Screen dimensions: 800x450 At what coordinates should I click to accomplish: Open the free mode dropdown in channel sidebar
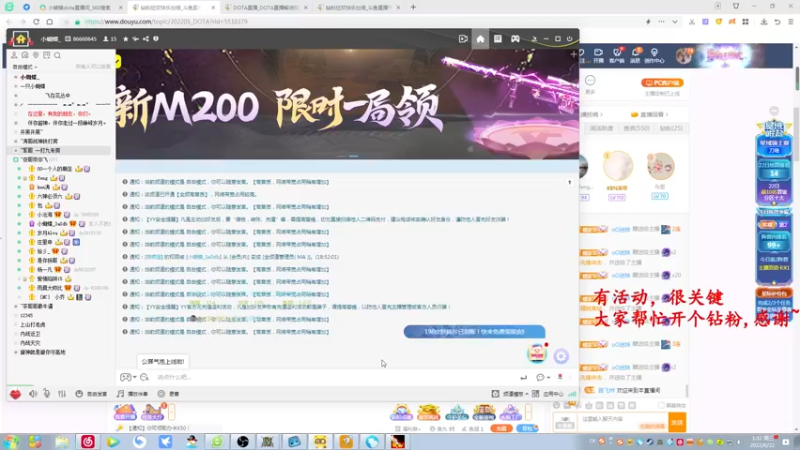tap(24, 67)
